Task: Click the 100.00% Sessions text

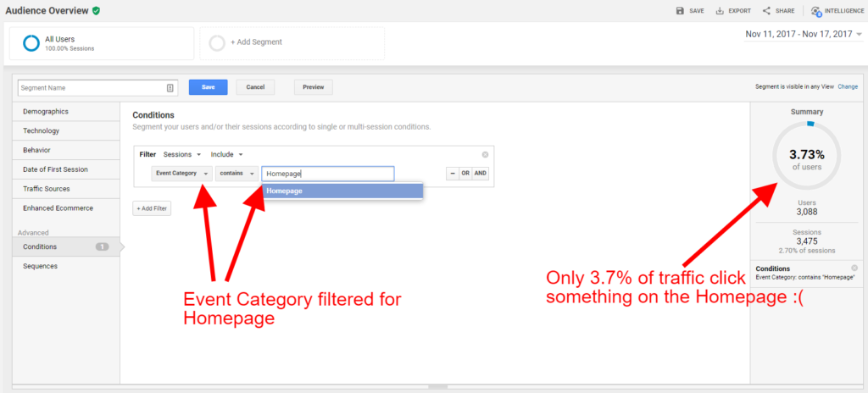Action: (x=70, y=49)
